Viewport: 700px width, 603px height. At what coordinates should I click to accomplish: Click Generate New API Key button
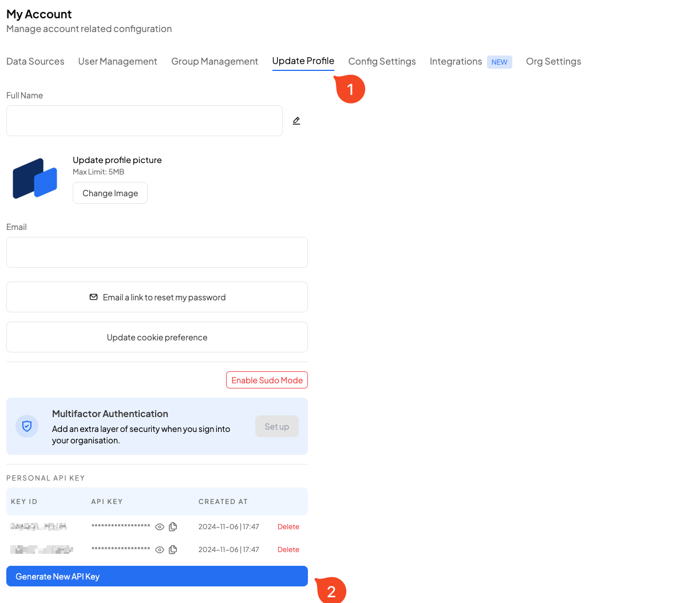pos(157,576)
